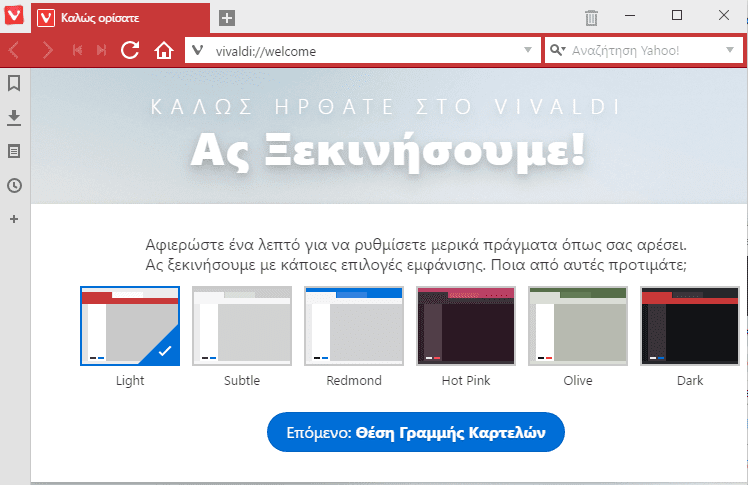Image resolution: width=748 pixels, height=485 pixels.
Task: Open the closed tabs trash can
Action: pos(591,18)
